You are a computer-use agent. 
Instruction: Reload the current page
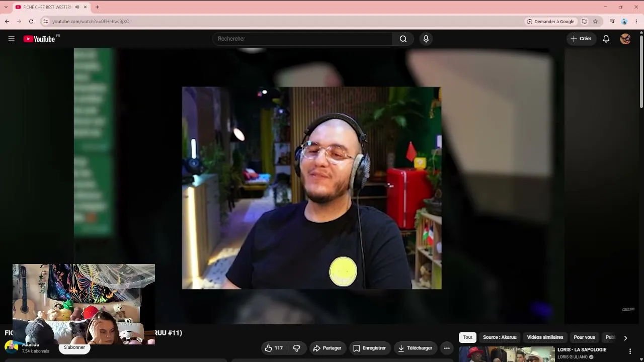[31, 21]
